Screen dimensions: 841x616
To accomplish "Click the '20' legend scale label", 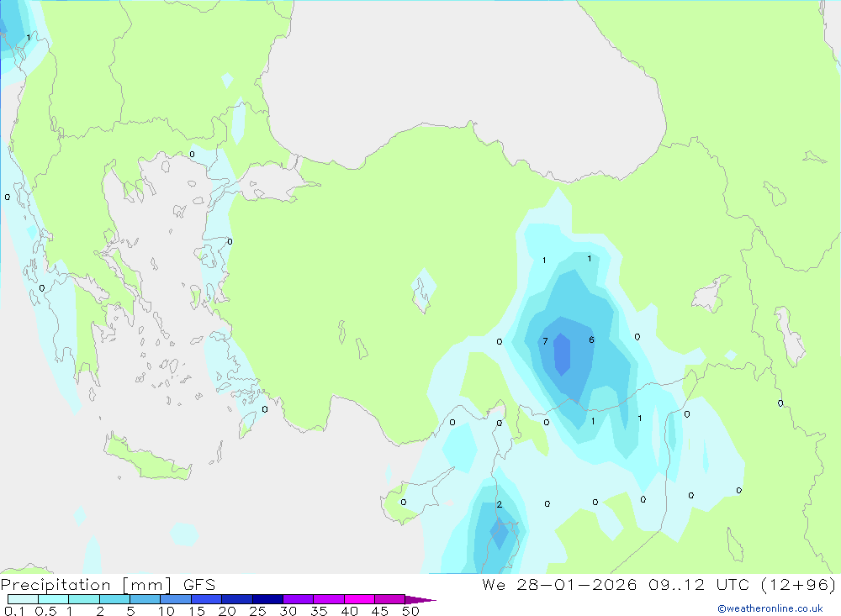I will click(227, 611).
